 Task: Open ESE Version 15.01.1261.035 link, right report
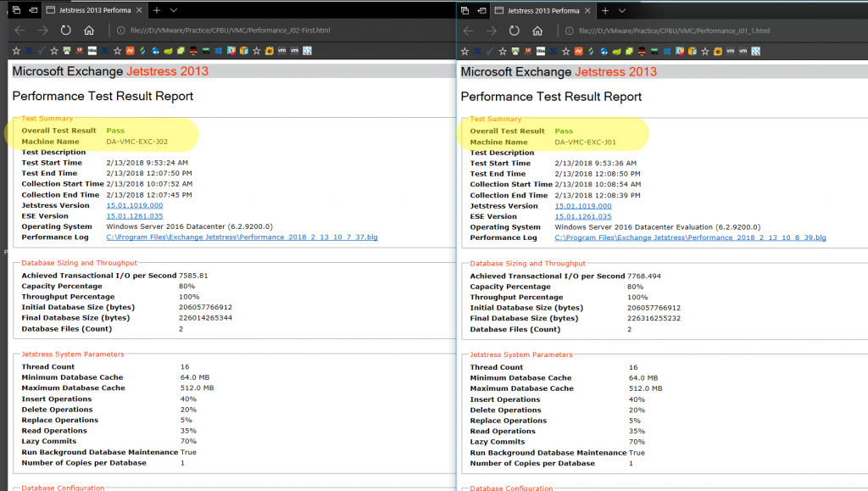[x=583, y=216]
